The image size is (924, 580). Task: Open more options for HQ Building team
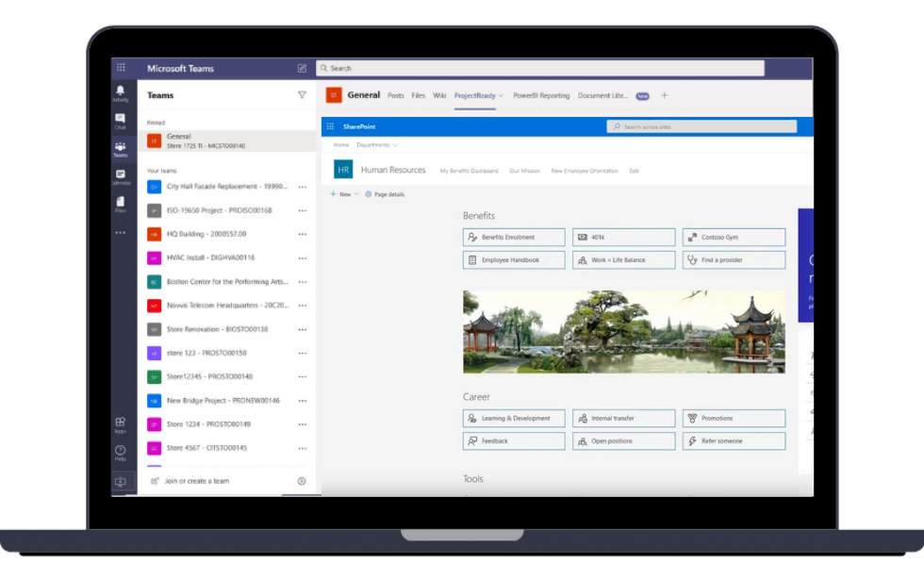[x=303, y=234]
